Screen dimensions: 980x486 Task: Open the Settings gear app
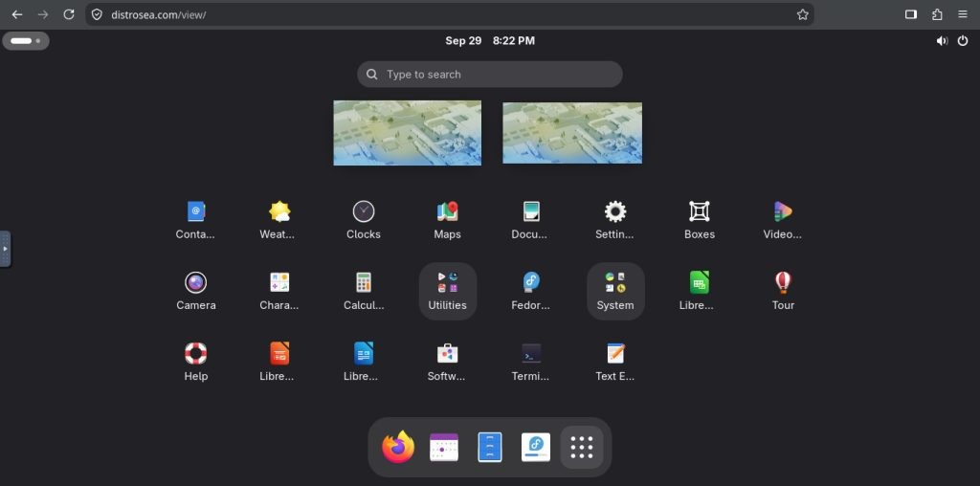point(615,220)
